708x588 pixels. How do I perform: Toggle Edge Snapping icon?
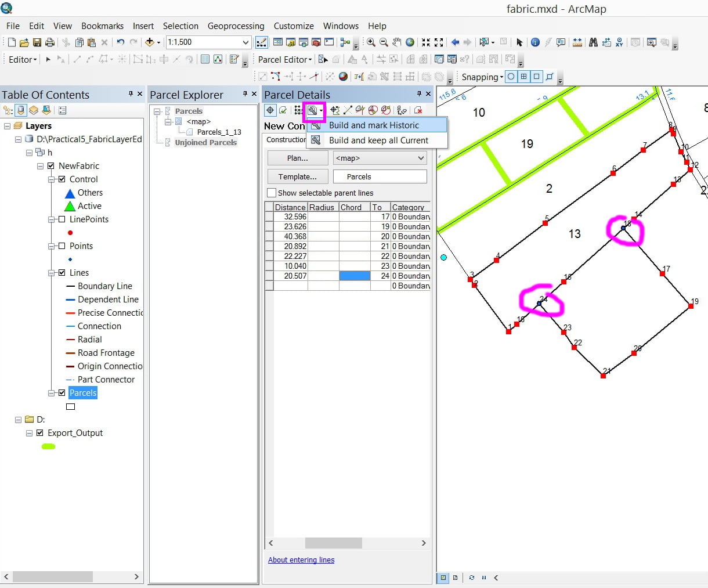tap(550, 77)
